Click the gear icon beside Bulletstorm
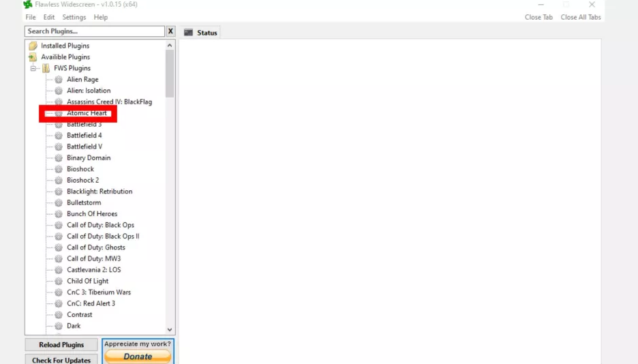The image size is (638, 364). pyautogui.click(x=59, y=202)
